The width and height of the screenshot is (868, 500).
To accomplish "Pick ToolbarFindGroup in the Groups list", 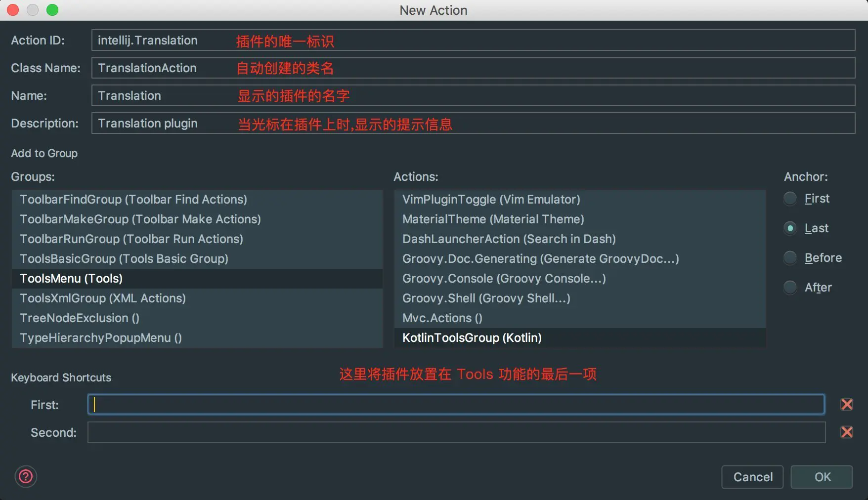I will pos(133,200).
